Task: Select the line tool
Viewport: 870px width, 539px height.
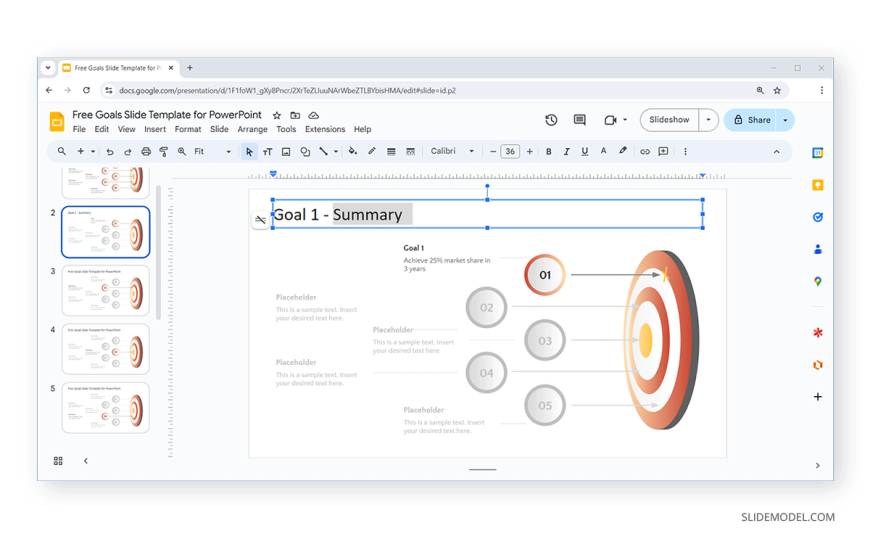Action: click(x=323, y=151)
